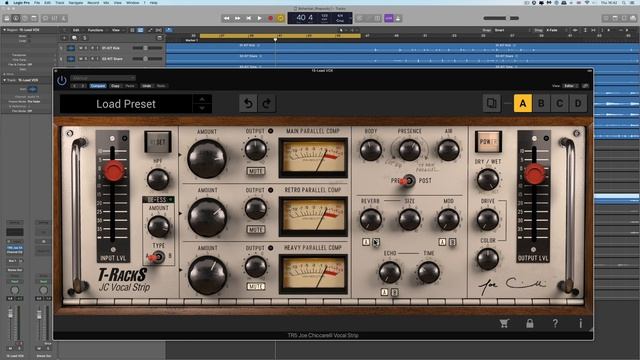The image size is (640, 360).
Task: Mute the Heavy Parallel Comp
Action: pyautogui.click(x=256, y=287)
